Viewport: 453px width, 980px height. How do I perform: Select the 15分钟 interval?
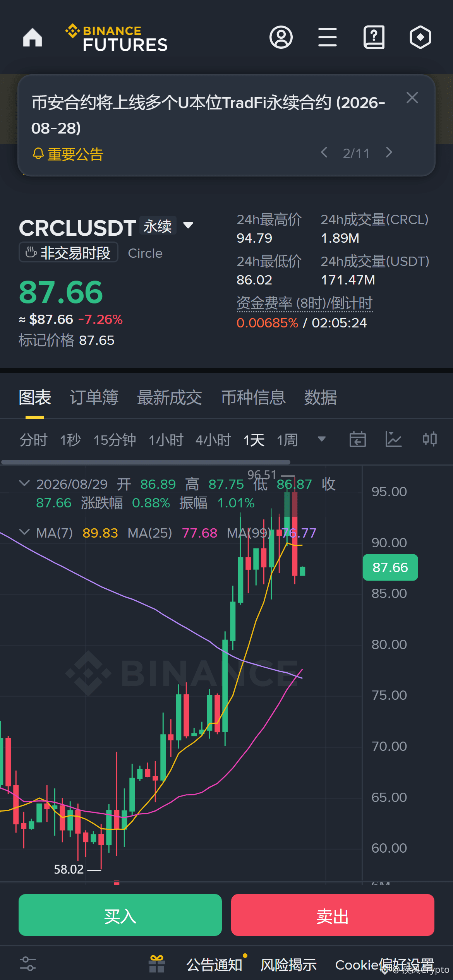pyautogui.click(x=115, y=440)
